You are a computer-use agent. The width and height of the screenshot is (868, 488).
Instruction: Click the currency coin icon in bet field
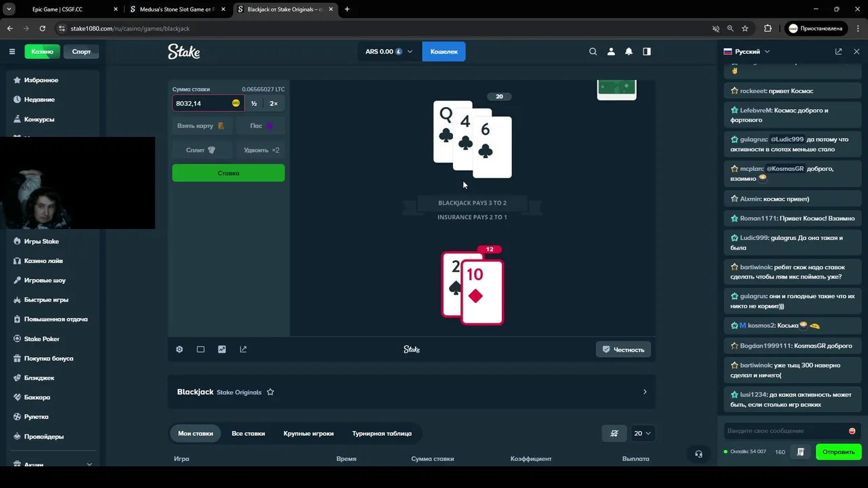click(236, 103)
